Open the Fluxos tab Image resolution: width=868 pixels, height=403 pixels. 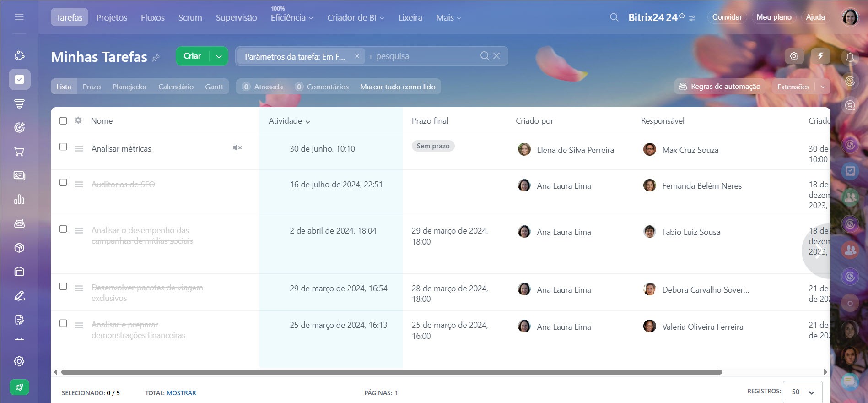click(x=153, y=17)
